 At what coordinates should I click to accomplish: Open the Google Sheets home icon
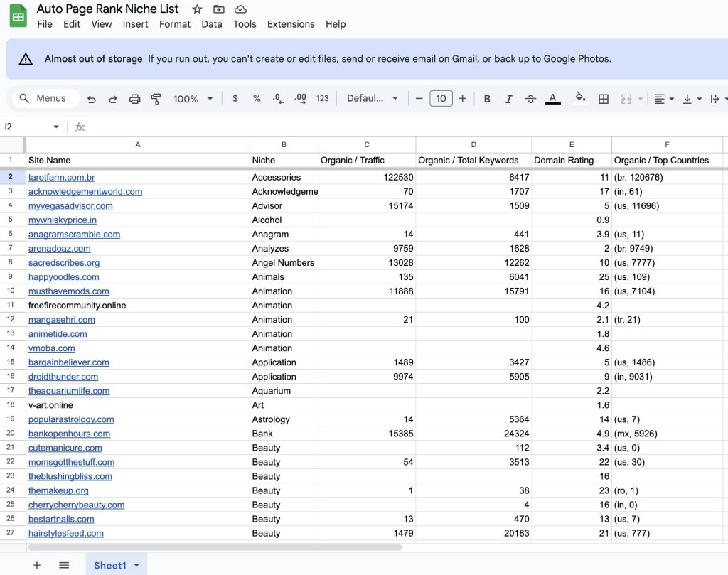point(18,16)
